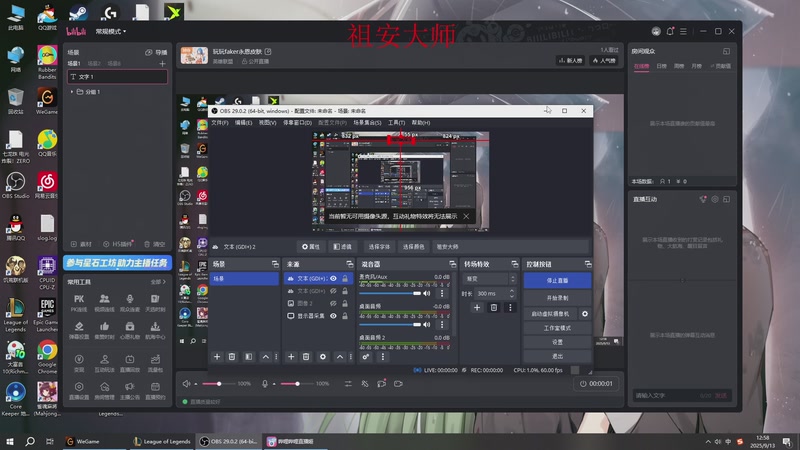Switch to 场景2 tab in Bilibili

pyautogui.click(x=94, y=64)
